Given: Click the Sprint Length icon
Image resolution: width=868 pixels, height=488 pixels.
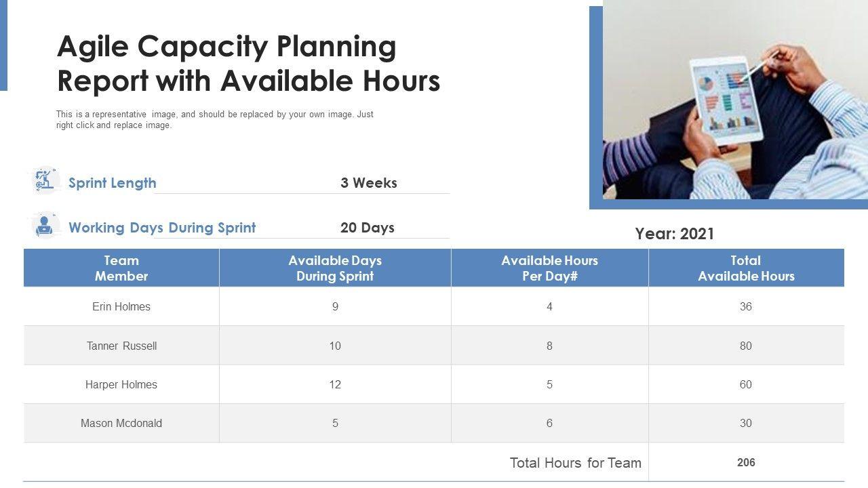Looking at the screenshot, I should [x=45, y=181].
